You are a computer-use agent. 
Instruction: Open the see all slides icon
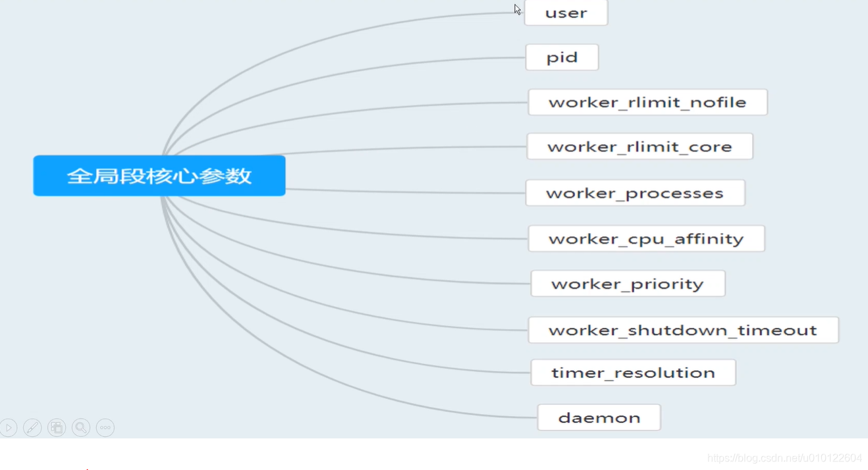(x=57, y=428)
